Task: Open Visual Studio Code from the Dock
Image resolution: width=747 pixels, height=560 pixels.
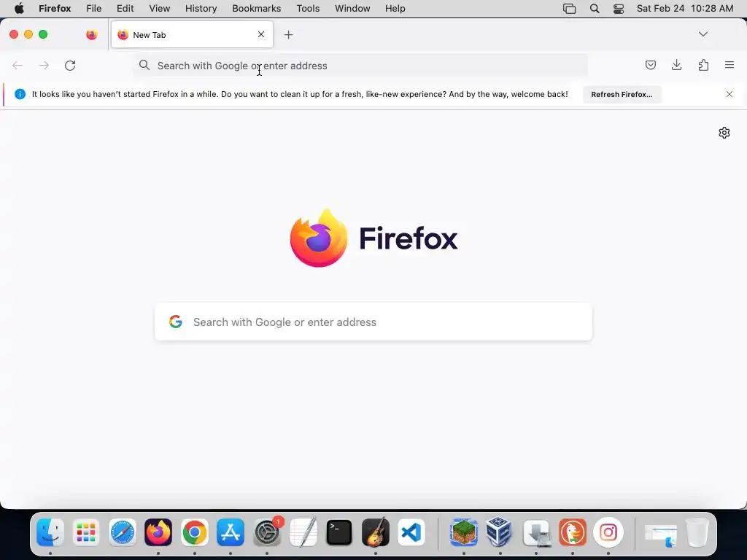Action: click(x=411, y=532)
